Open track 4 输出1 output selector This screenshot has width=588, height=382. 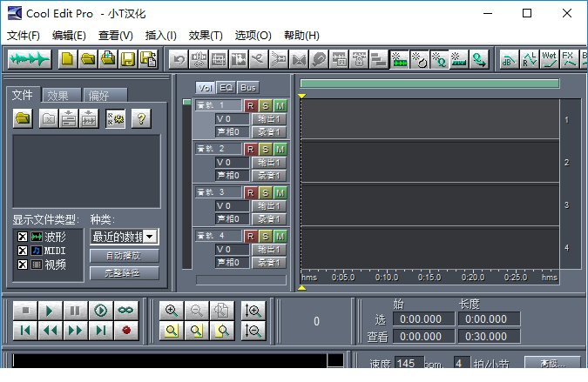pos(269,250)
